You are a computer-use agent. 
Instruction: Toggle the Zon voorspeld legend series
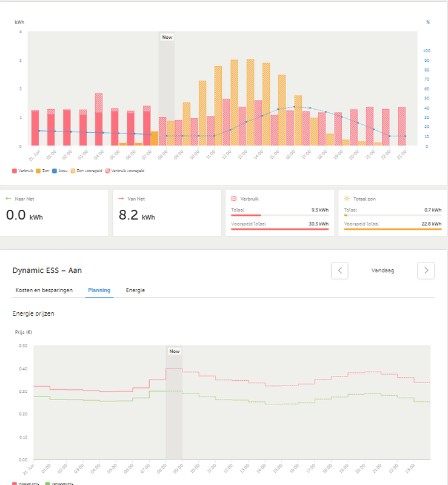click(x=86, y=171)
